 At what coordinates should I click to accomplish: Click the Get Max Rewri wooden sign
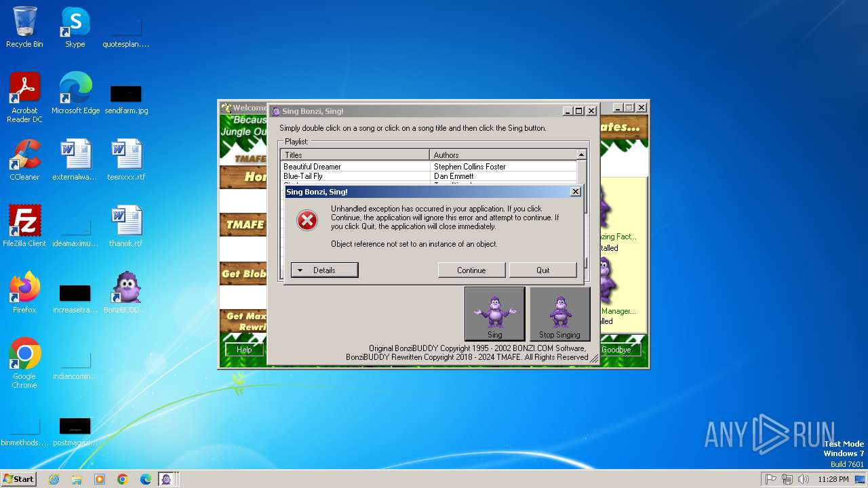[x=243, y=321]
